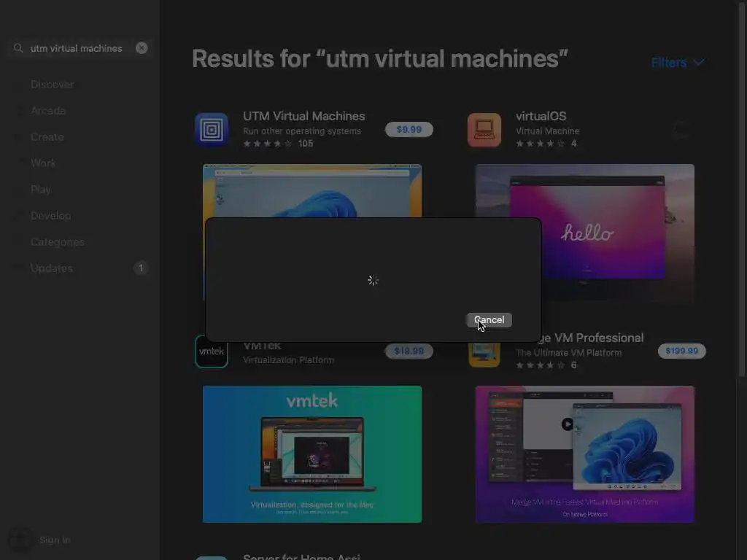The height and width of the screenshot is (560, 747).
Task: Open the Develop section
Action: click(x=50, y=216)
